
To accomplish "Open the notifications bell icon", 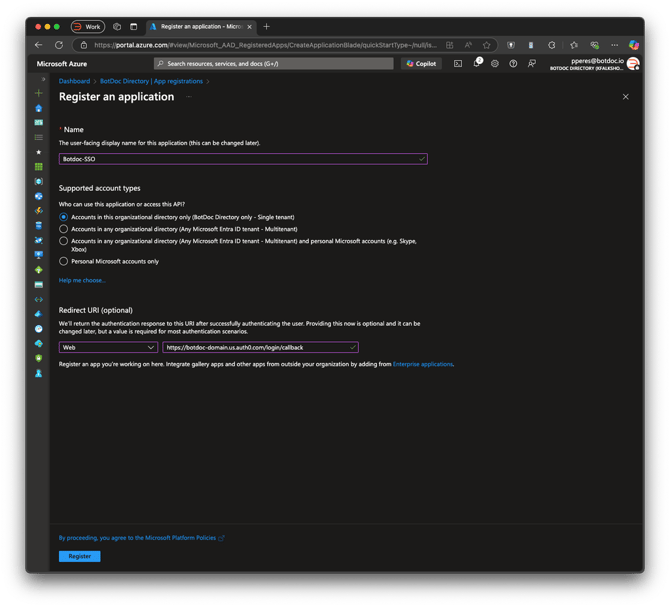I will tap(477, 63).
